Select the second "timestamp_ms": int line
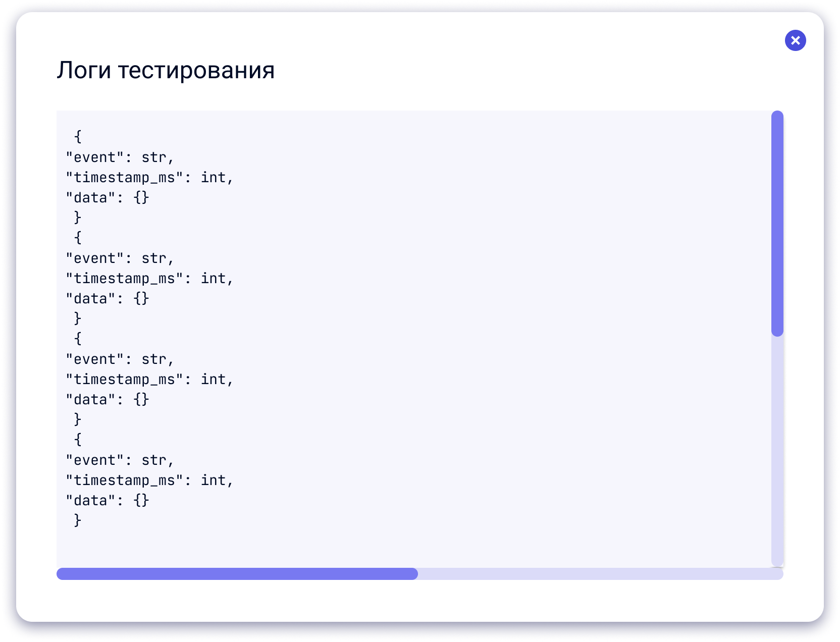 click(x=150, y=279)
